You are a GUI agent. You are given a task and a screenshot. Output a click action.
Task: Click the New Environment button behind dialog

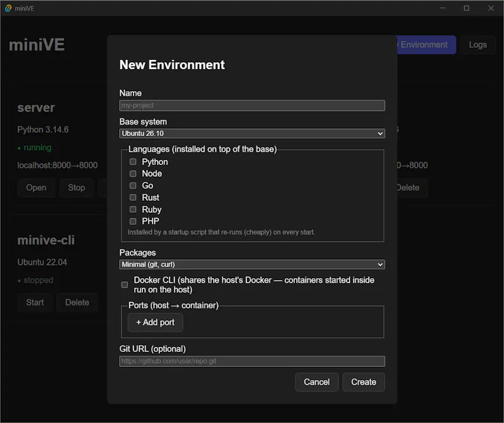(x=427, y=45)
